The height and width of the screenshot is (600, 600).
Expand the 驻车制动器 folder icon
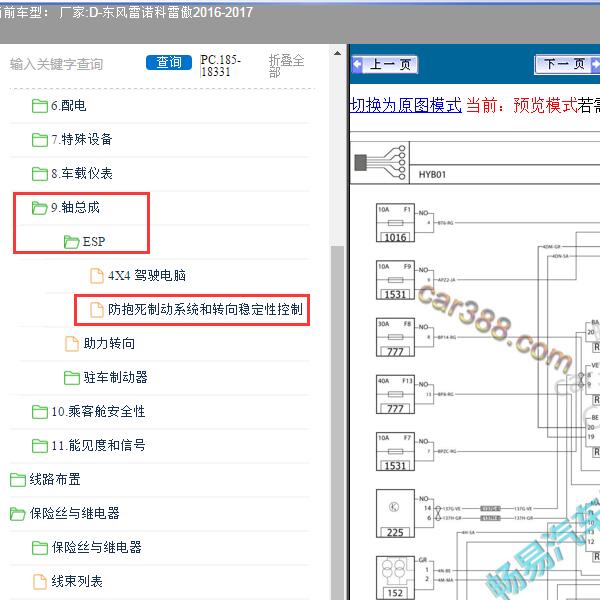72,378
